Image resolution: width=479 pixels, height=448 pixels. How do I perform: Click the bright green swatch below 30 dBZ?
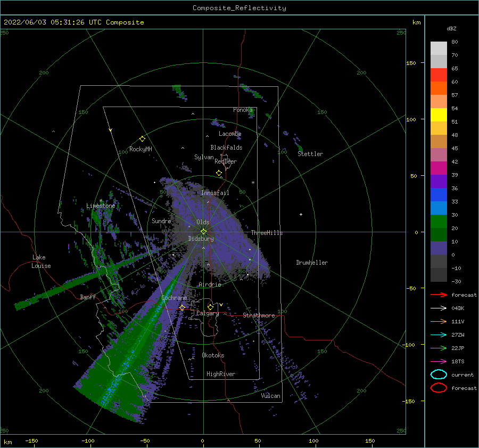(439, 221)
